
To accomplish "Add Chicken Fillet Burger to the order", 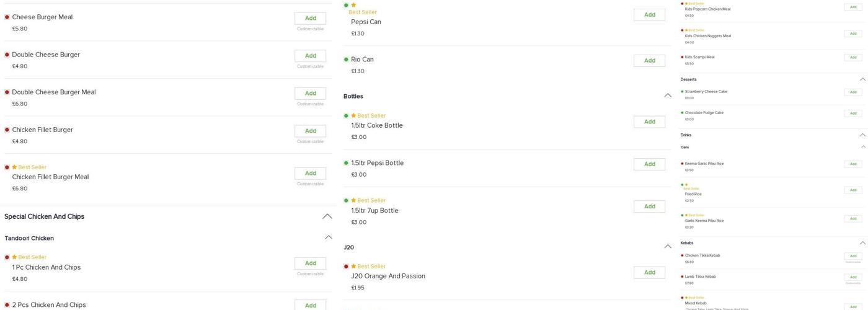I will [310, 131].
